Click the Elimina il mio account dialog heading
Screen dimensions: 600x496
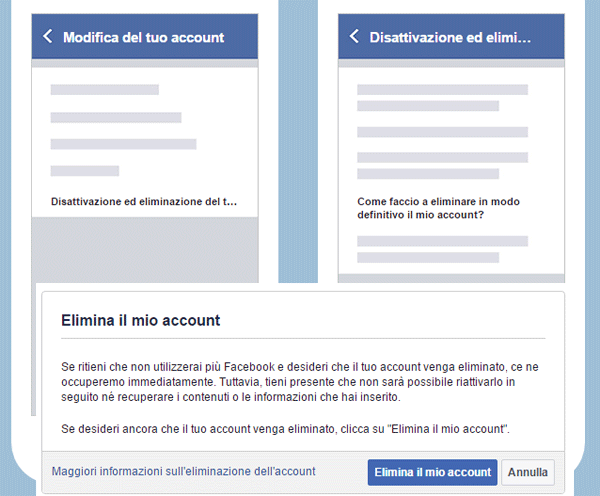pos(141,321)
